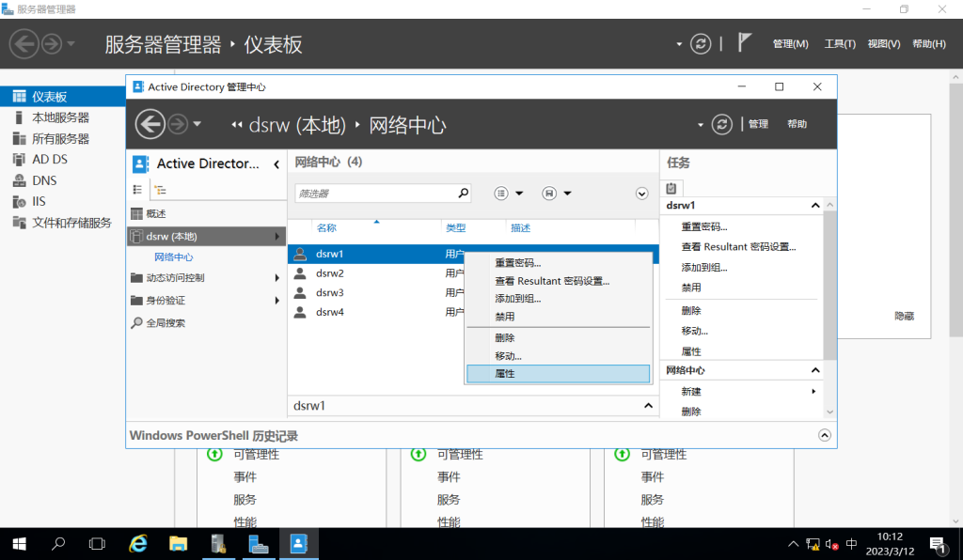Open 本地服务器 in Server Manager sidebar

(x=63, y=117)
